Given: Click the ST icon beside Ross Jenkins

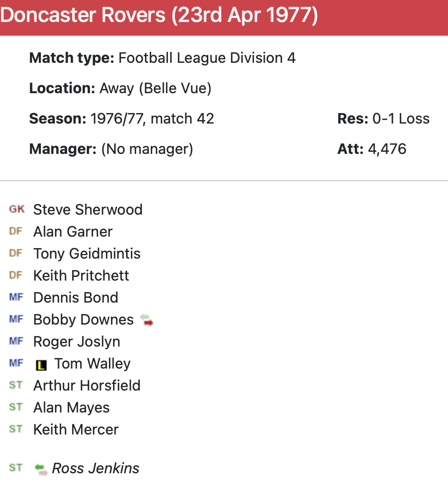Looking at the screenshot, I should 16,468.
